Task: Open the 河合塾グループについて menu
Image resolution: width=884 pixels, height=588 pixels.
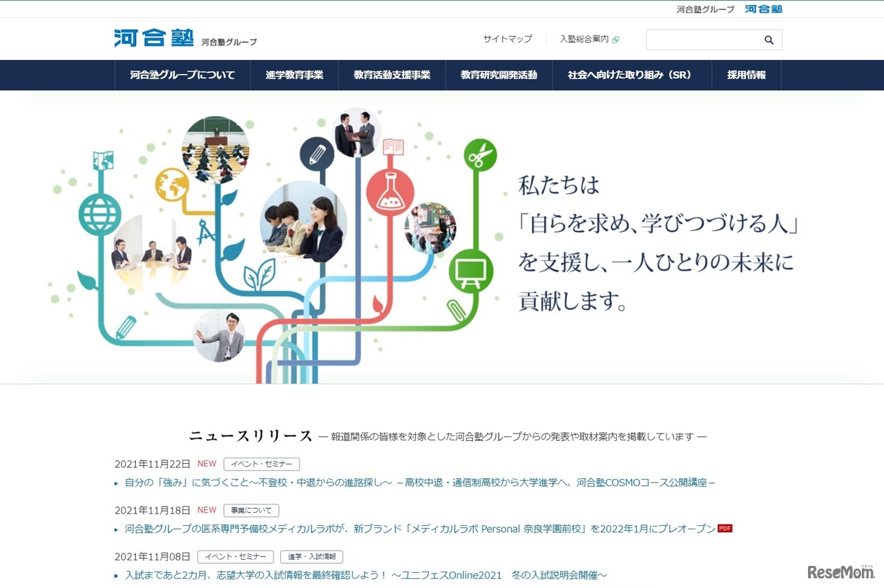Action: 182,75
